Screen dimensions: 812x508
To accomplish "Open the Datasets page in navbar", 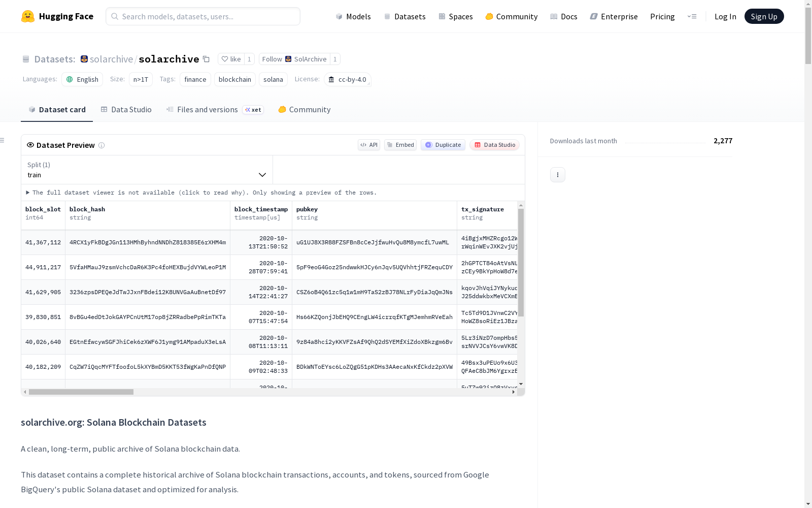I will coord(404,16).
